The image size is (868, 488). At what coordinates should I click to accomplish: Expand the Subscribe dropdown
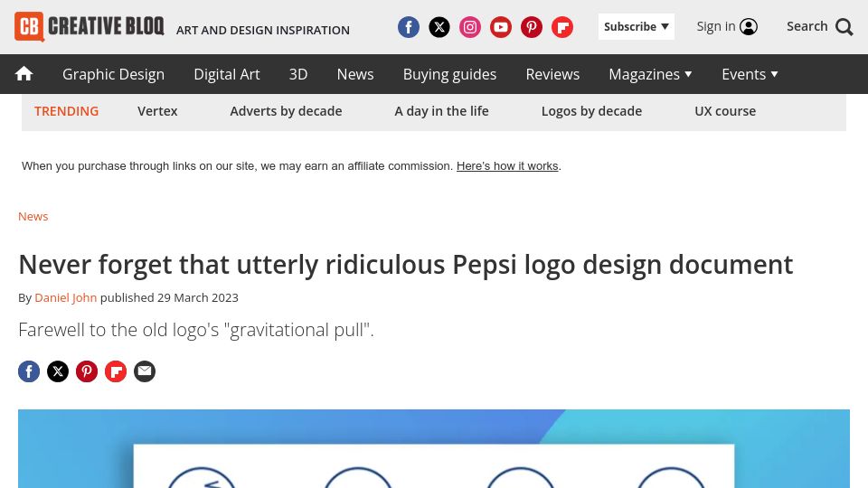636,26
